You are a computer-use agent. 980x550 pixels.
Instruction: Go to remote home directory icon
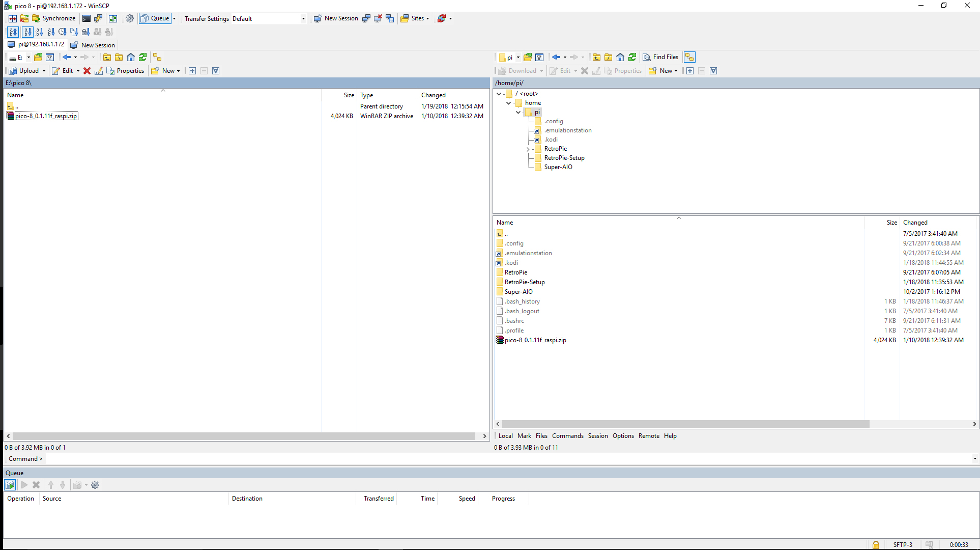click(620, 57)
